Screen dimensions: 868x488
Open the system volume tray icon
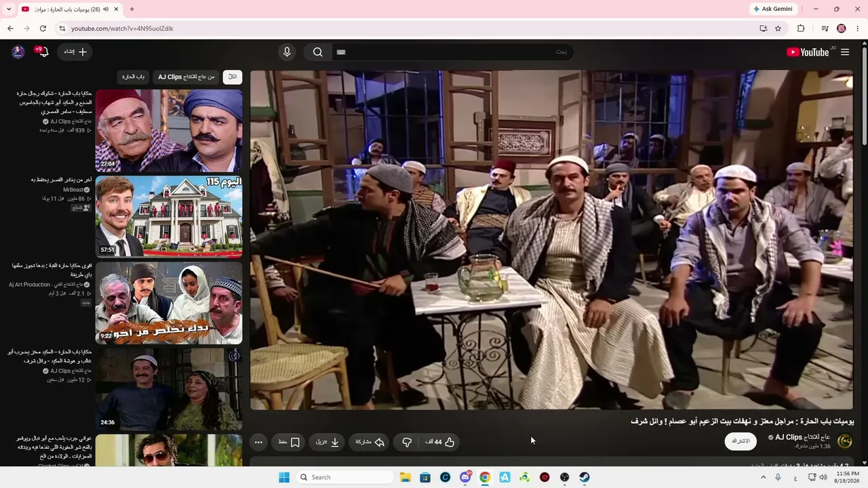[x=823, y=477]
